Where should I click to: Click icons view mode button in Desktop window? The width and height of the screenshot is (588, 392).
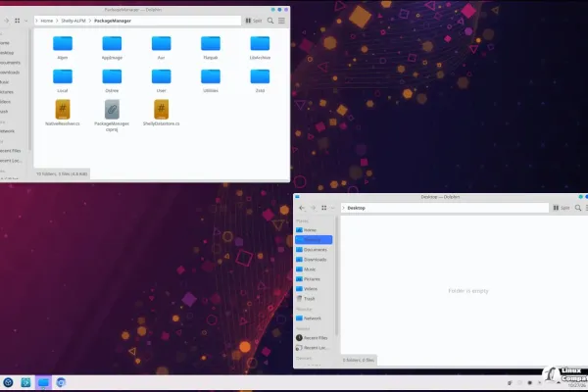click(x=324, y=208)
